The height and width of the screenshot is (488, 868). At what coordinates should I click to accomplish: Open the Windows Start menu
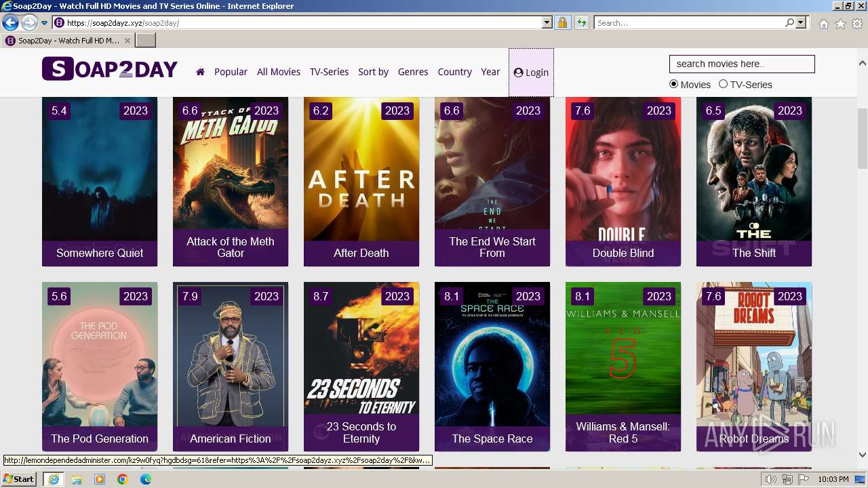point(18,479)
